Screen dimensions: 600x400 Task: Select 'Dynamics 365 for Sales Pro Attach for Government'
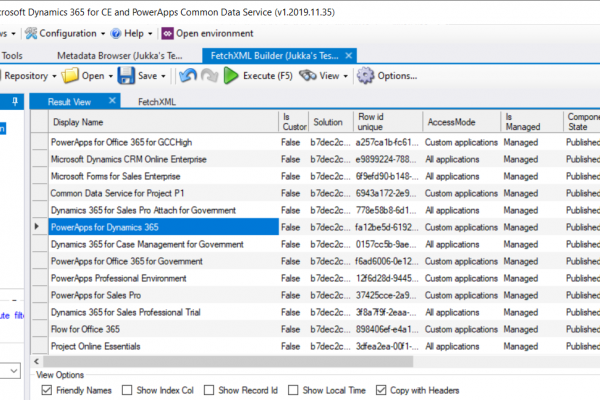tap(163, 210)
